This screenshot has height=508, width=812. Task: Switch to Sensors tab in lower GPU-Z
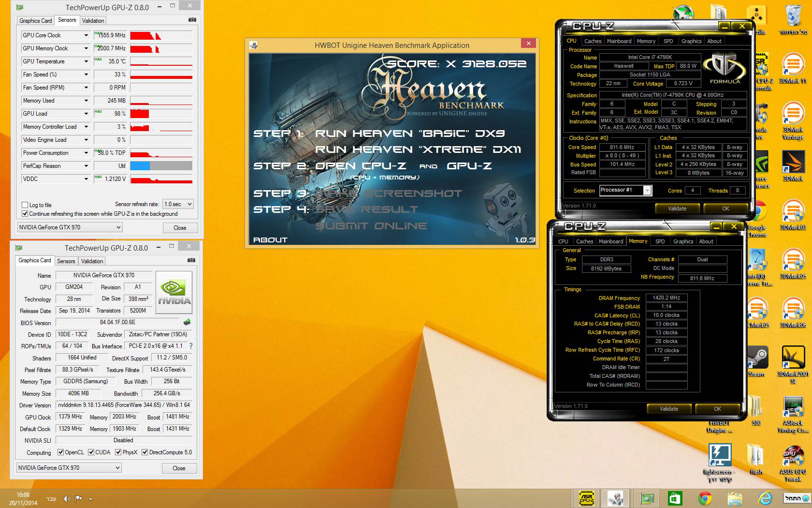pyautogui.click(x=66, y=261)
